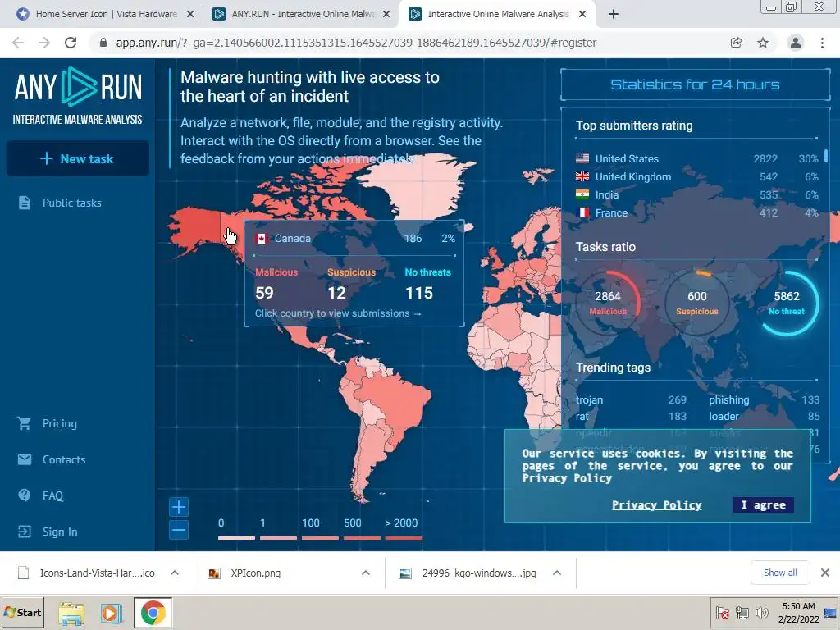Reload the page
Image resolution: width=840 pixels, height=630 pixels.
tap(71, 43)
